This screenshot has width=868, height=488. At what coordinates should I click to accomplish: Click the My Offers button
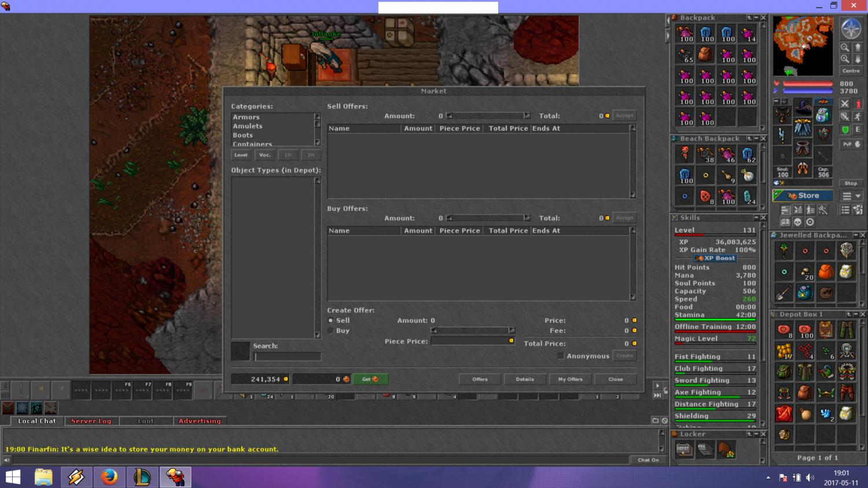click(570, 379)
